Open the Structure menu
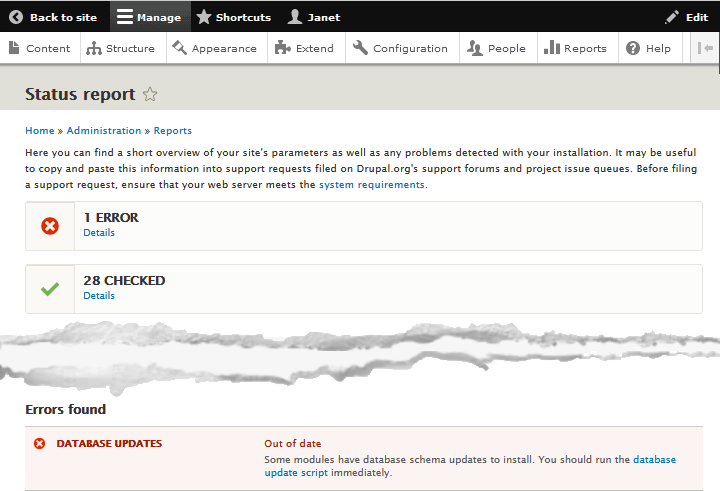This screenshot has width=720, height=491. coord(121,48)
